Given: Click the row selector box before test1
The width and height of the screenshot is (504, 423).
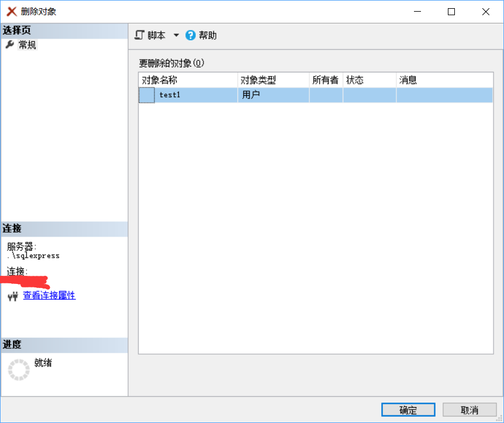Looking at the screenshot, I should pyautogui.click(x=147, y=95).
